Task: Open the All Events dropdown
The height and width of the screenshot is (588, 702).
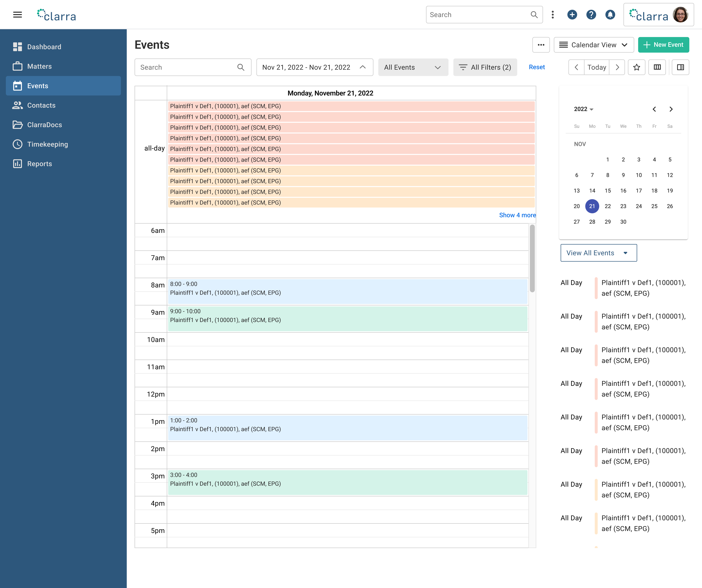Action: 413,67
